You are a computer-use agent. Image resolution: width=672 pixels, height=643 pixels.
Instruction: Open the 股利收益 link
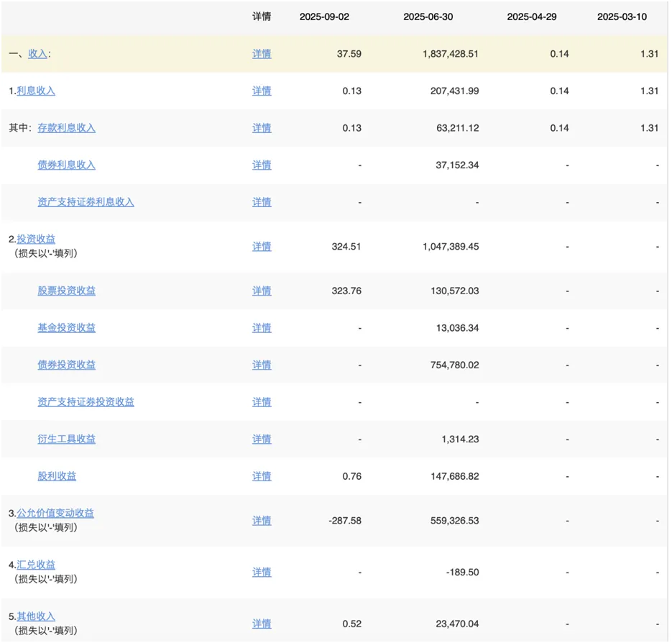pos(57,476)
